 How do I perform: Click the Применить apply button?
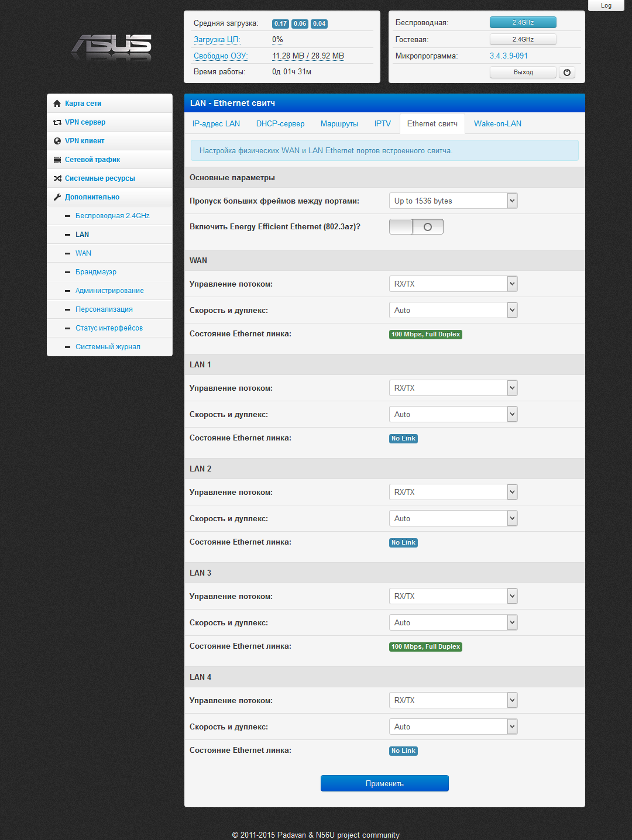pyautogui.click(x=384, y=783)
